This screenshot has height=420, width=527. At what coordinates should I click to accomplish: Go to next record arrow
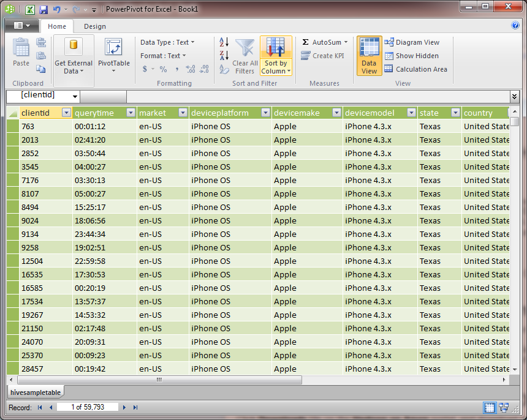pyautogui.click(x=124, y=407)
